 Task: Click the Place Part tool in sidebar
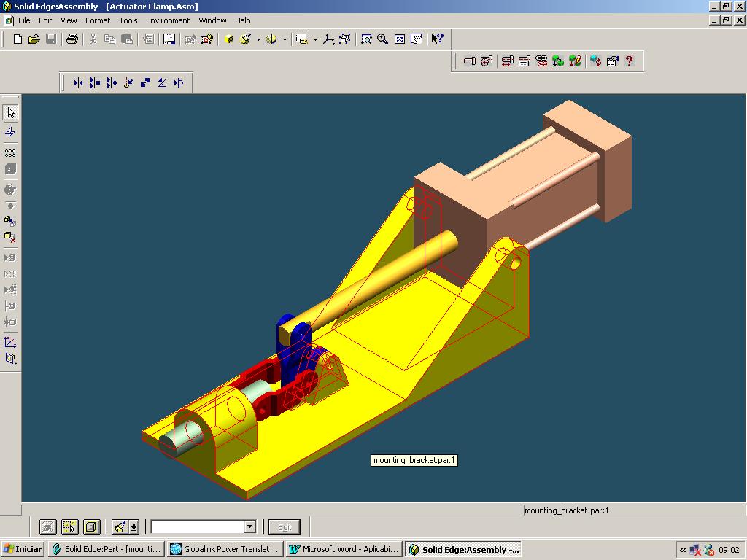click(x=10, y=132)
